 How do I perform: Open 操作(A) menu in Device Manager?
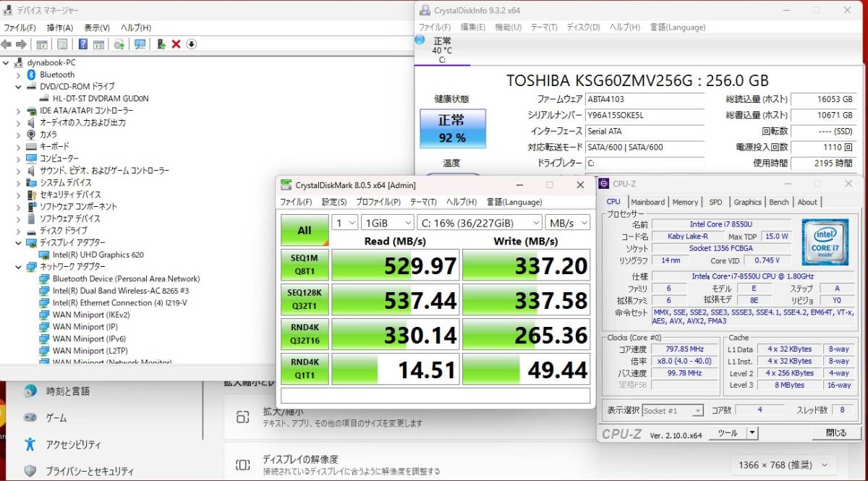pyautogui.click(x=60, y=27)
